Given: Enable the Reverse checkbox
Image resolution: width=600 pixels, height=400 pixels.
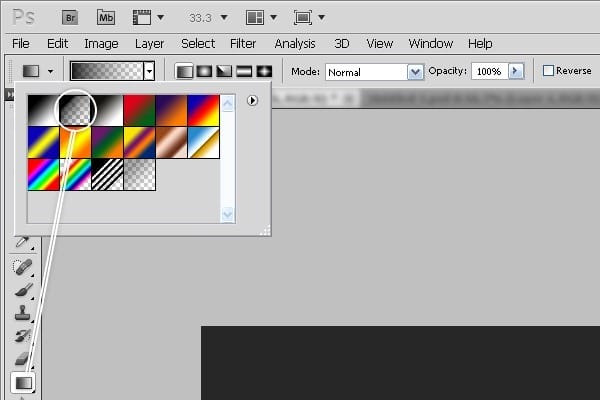Looking at the screenshot, I should click(x=548, y=71).
